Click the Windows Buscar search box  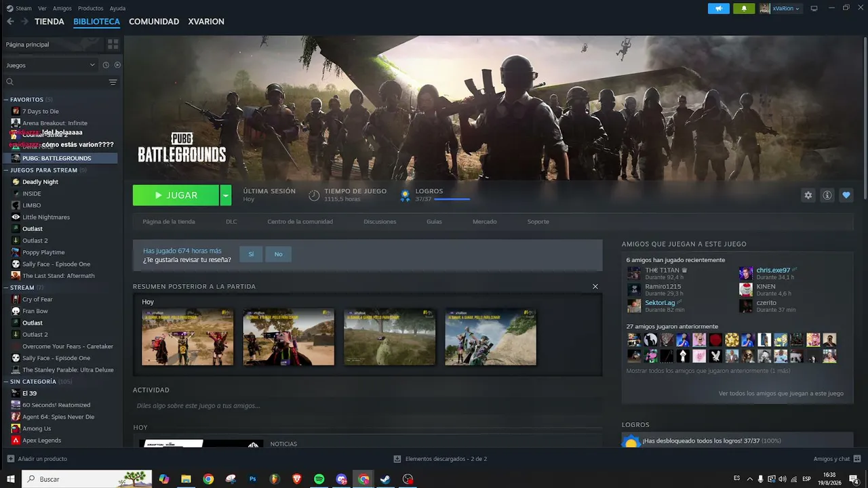(x=87, y=479)
